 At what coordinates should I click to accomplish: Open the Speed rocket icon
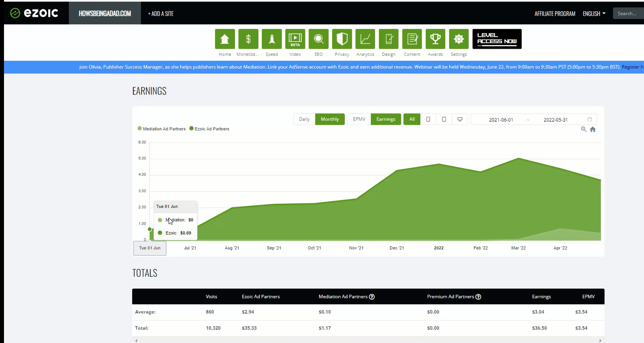[272, 39]
